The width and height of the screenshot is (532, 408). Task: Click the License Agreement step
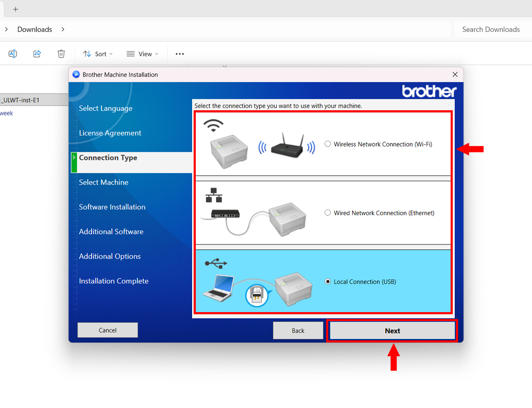click(x=110, y=133)
